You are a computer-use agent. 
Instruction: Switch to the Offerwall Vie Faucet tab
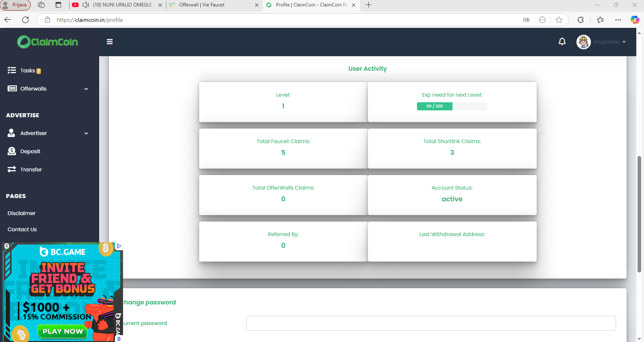(214, 5)
